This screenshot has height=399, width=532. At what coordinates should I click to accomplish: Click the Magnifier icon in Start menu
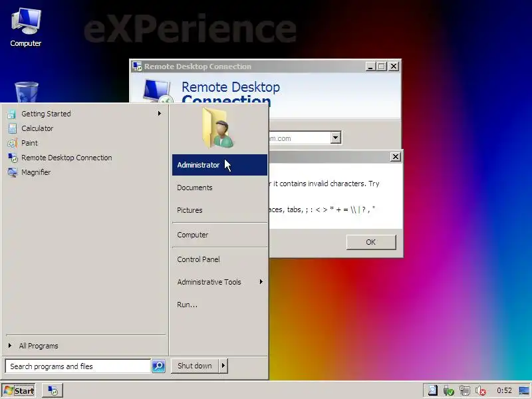13,172
